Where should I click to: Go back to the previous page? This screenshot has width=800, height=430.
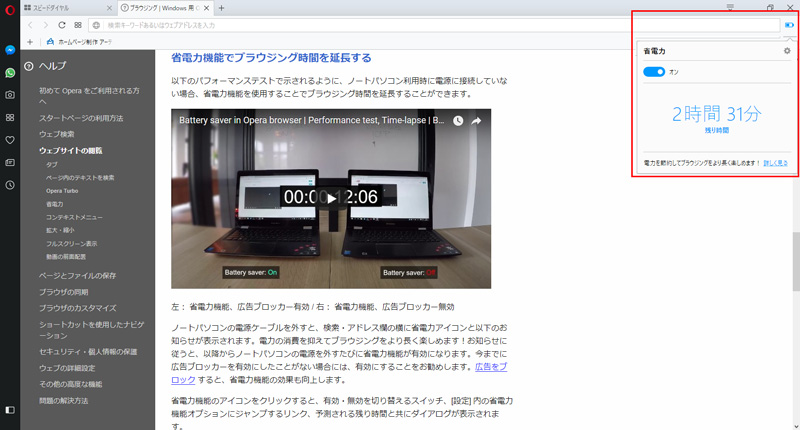tap(30, 25)
